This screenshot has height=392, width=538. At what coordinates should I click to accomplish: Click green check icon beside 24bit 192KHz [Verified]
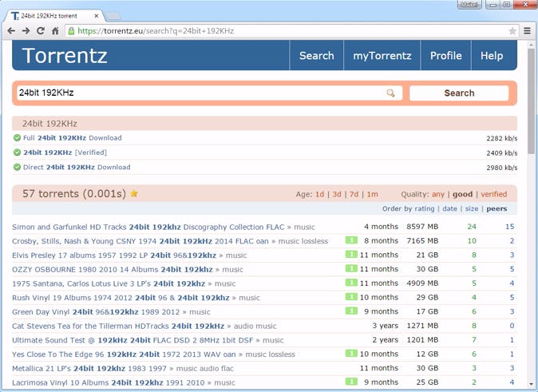coord(17,152)
